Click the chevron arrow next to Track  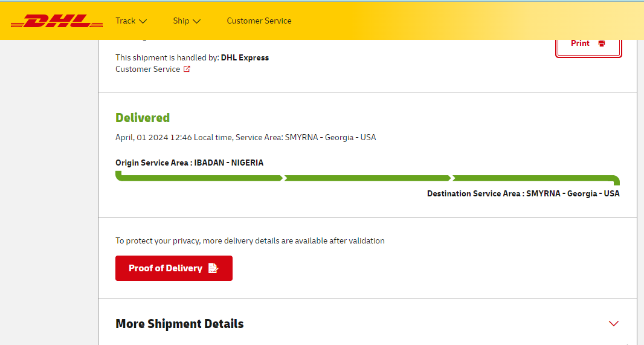click(143, 21)
